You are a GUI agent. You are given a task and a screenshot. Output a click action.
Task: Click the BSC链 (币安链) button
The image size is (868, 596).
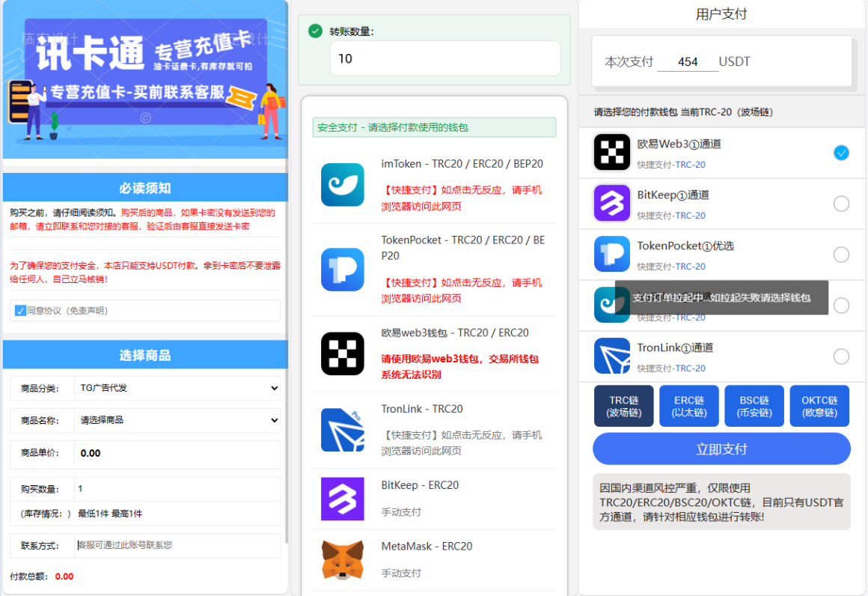pyautogui.click(x=754, y=405)
